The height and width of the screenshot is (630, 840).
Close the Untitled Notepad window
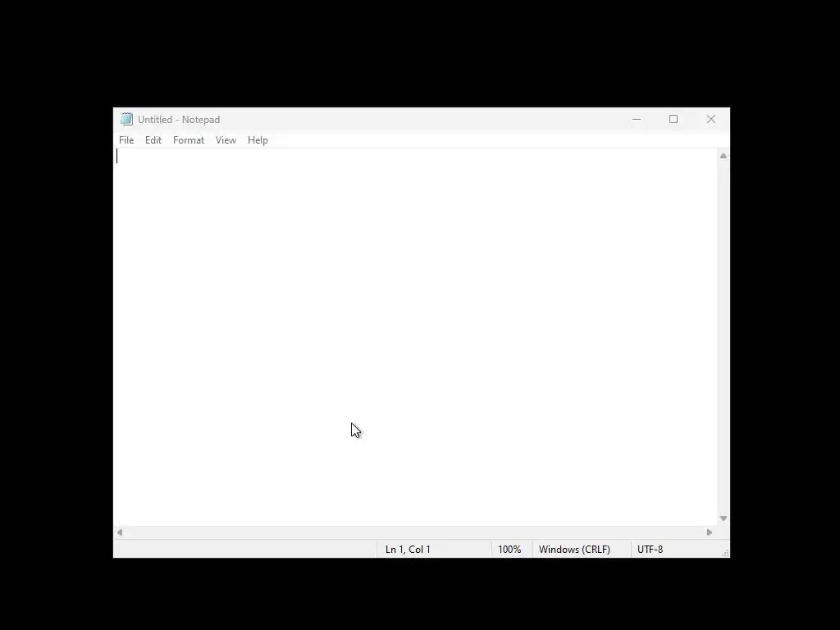click(711, 119)
